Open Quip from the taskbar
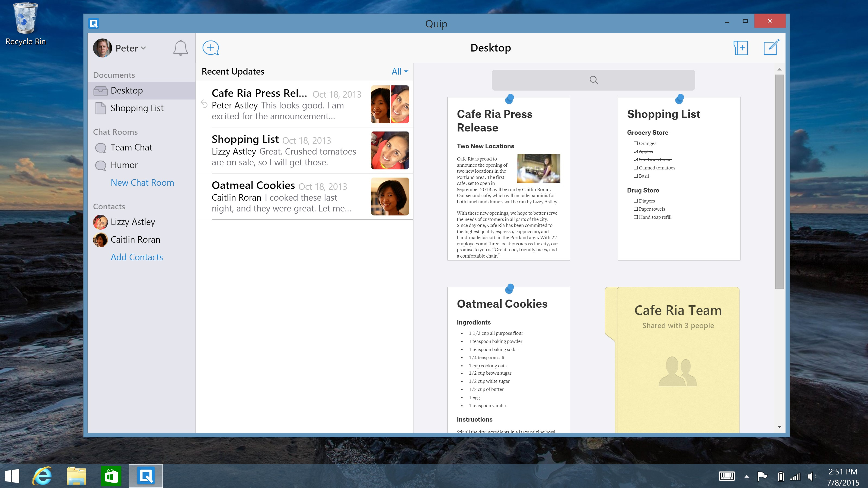 click(146, 476)
